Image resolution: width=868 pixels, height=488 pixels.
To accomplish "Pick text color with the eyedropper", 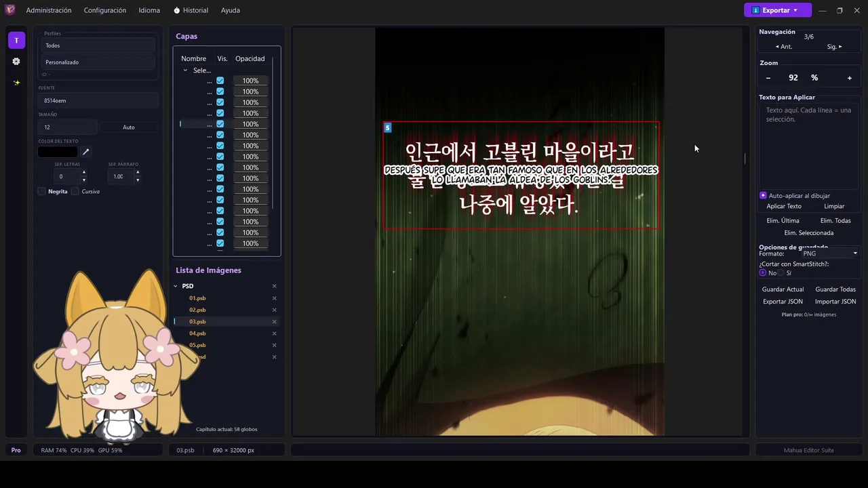I will (86, 152).
